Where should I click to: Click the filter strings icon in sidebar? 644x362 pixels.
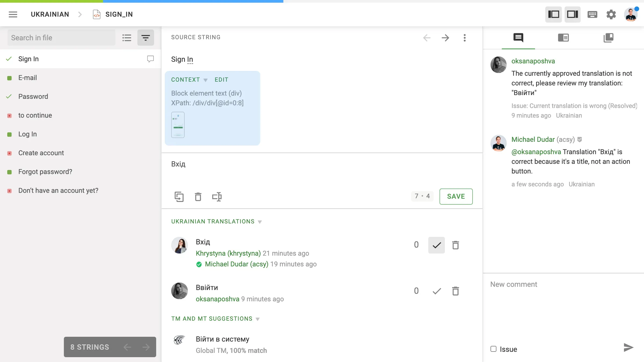coord(146,38)
